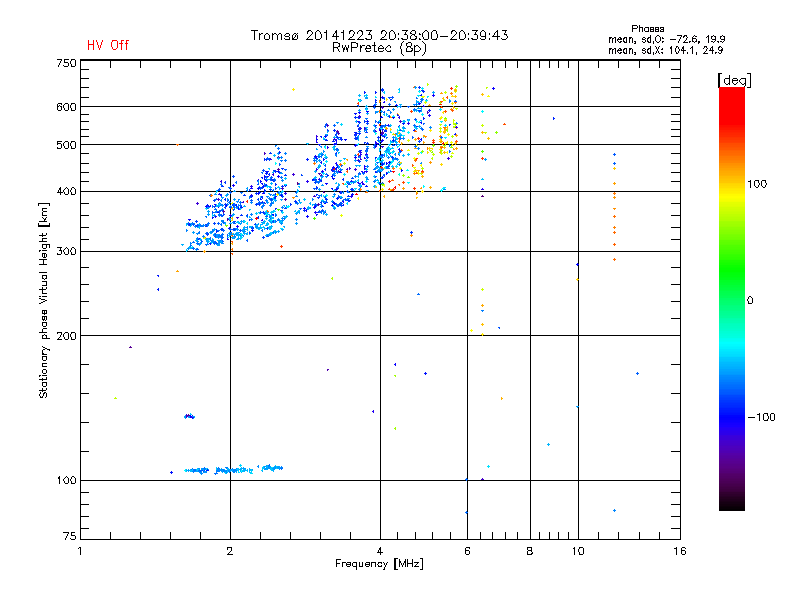Image resolution: width=800 pixels, height=600 pixels.
Task: Select the Tromsø 20141223 title text
Action: pos(380,35)
